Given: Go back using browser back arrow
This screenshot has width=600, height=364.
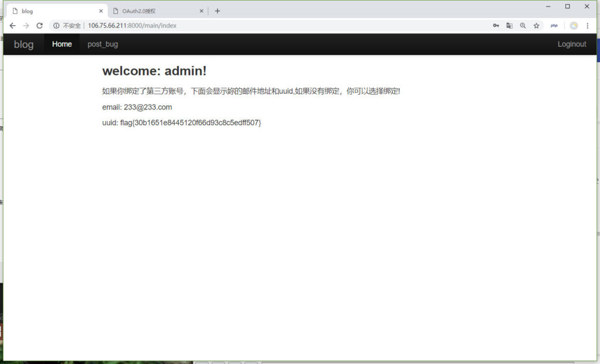Looking at the screenshot, I should pos(13,26).
